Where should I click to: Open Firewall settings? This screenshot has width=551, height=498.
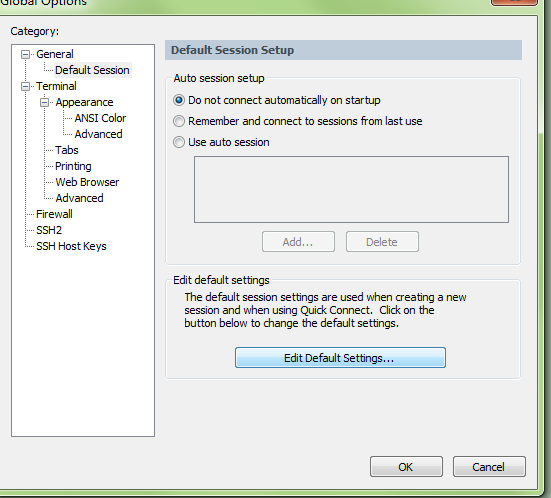pos(54,214)
